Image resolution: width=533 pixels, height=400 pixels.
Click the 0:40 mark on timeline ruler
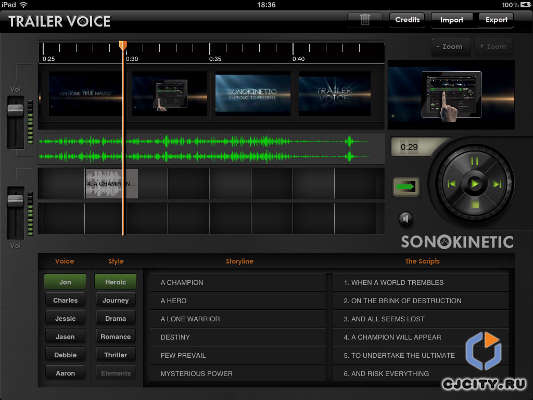click(299, 59)
